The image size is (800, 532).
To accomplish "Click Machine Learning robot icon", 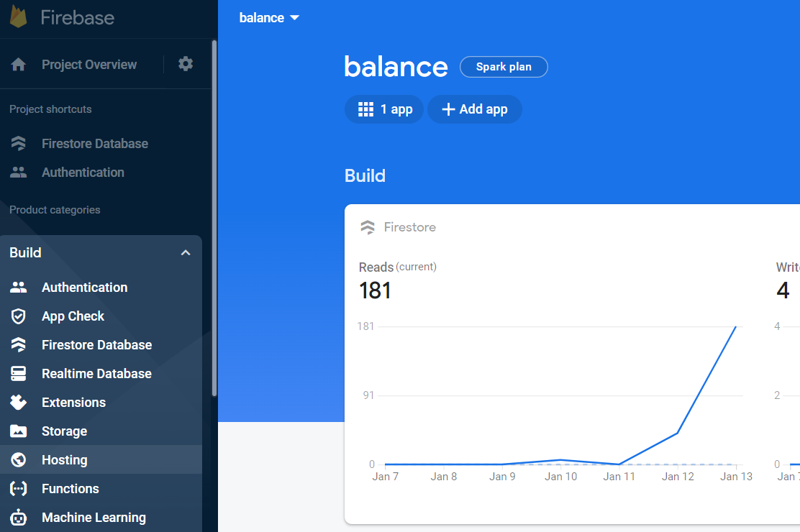I will click(x=19, y=517).
